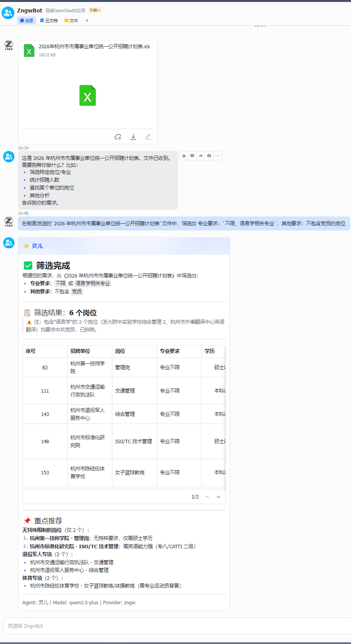Click the 机器人 badge next to ZngwBot
This screenshot has width=351, height=644.
95,11
